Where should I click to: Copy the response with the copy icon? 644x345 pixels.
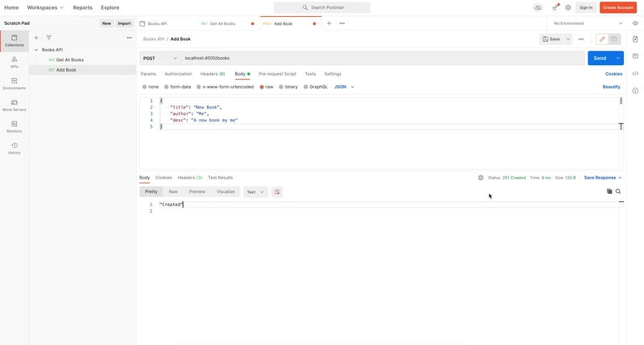[609, 191]
